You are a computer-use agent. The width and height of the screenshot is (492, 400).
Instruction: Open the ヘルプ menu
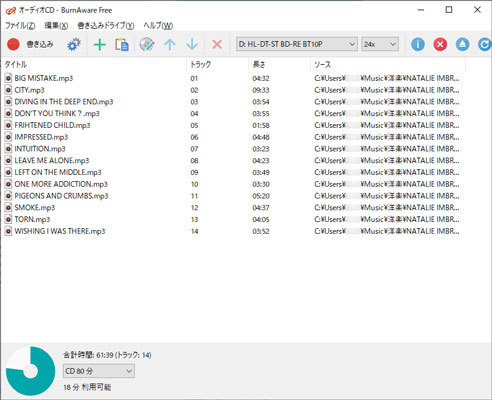tap(158, 25)
